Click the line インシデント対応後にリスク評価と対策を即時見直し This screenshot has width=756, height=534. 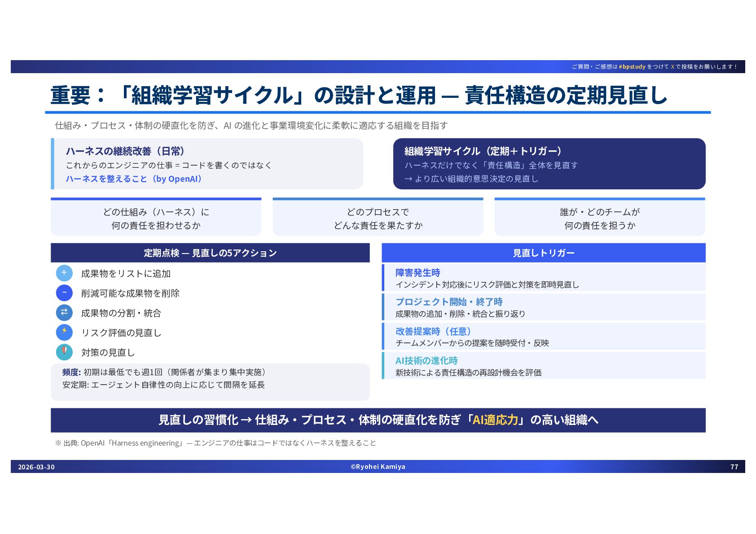487,285
